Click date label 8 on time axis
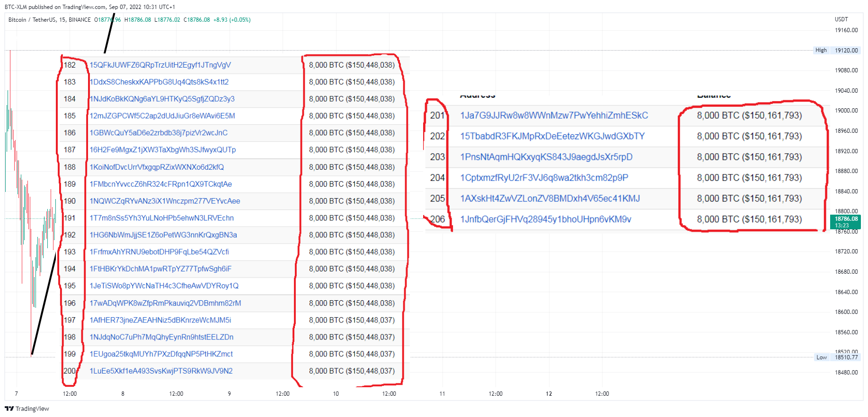Screen dimensions: 868x417 [123, 394]
